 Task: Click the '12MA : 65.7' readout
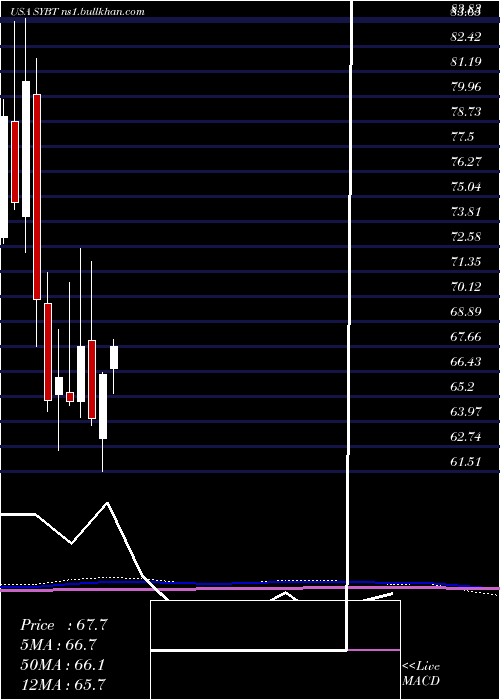pos(63,684)
